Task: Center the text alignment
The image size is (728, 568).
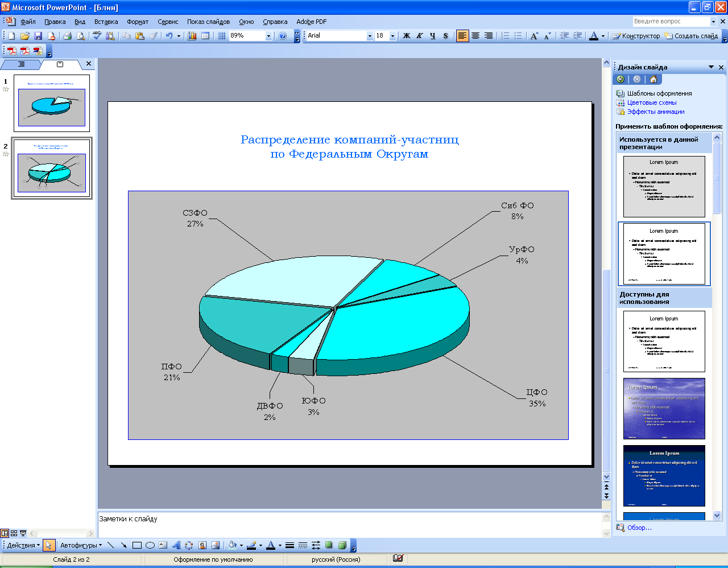Action: tap(475, 36)
